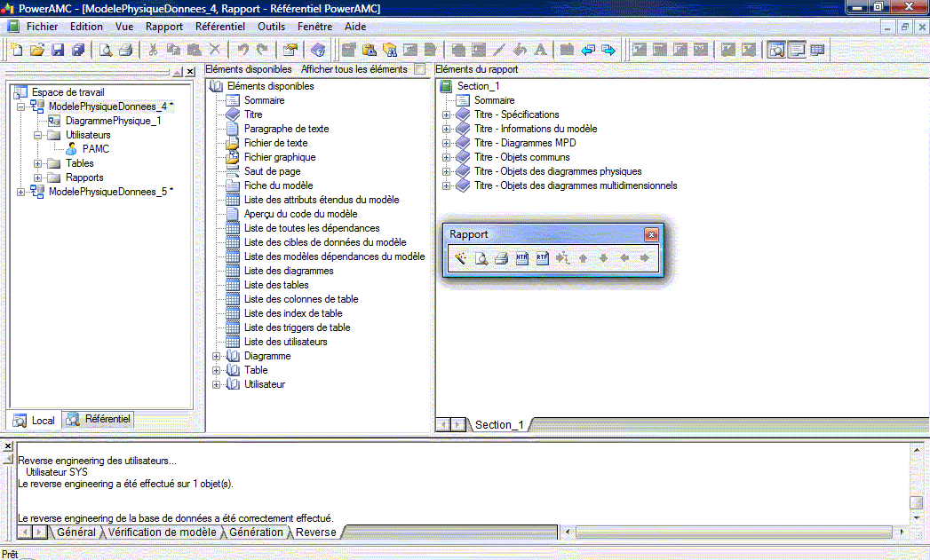Open the Référentiel menu
Screen dimensions: 930x560
pyautogui.click(x=219, y=27)
